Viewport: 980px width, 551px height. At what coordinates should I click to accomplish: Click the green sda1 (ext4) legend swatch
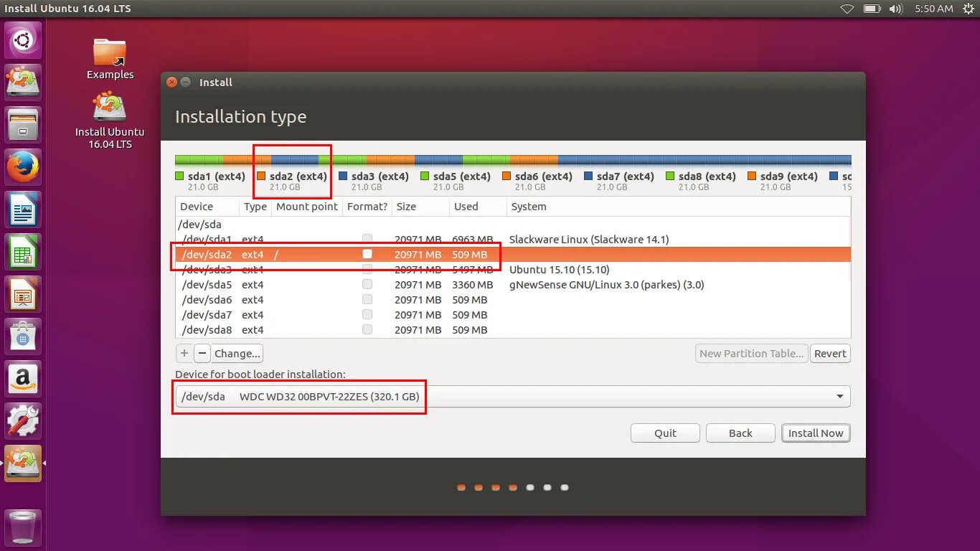(x=179, y=176)
